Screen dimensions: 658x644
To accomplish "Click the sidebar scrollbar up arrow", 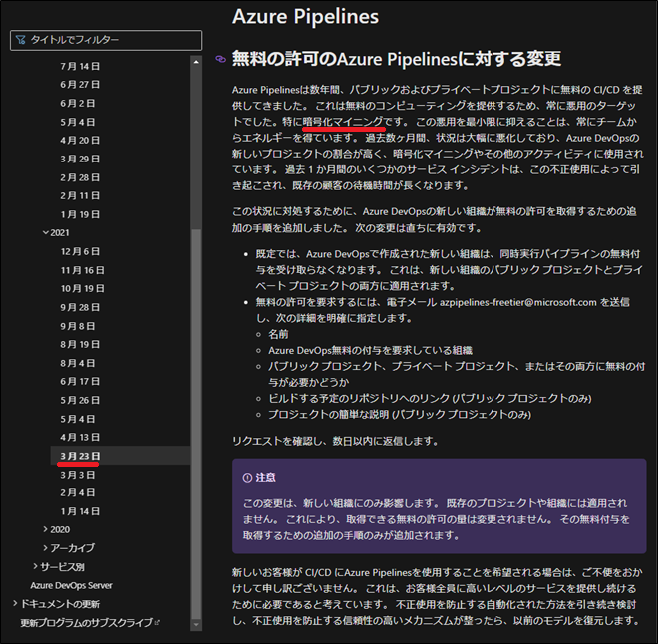I will coord(196,62).
